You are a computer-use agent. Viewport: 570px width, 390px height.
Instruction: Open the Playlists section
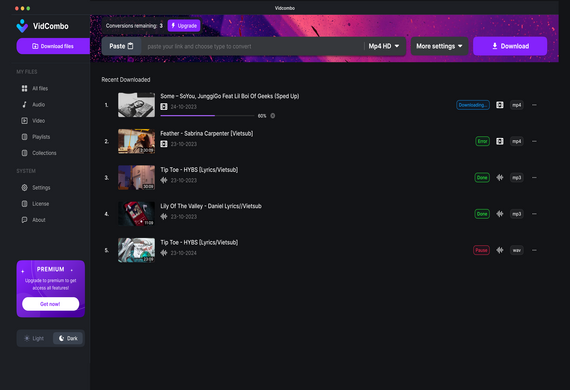tap(36, 137)
